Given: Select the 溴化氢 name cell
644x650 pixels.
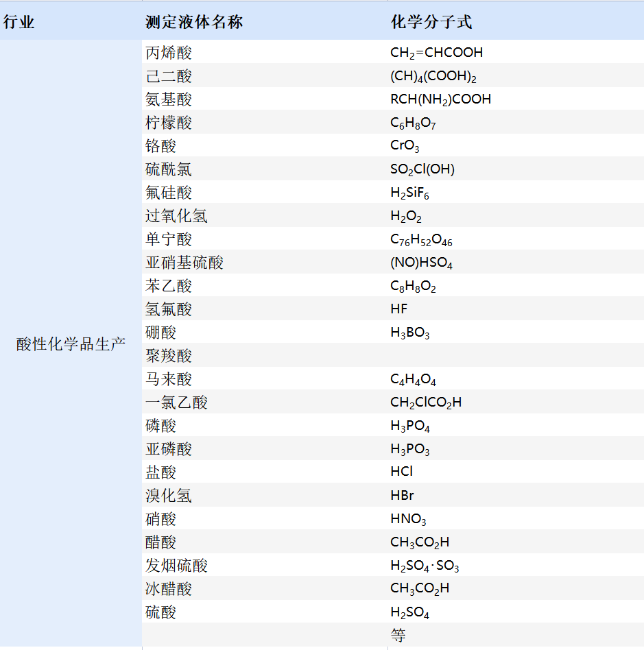Looking at the screenshot, I should point(169,496).
